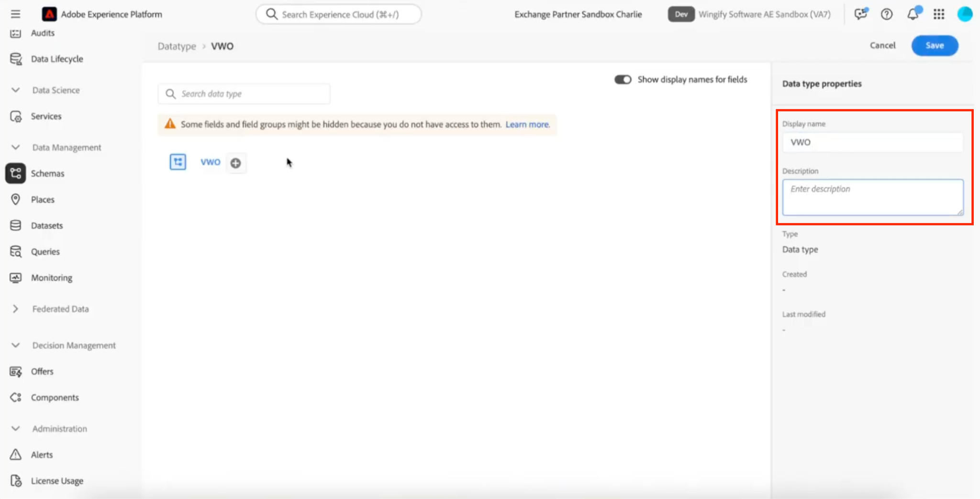980x499 pixels.
Task: Click the Learn more link
Action: tap(527, 125)
